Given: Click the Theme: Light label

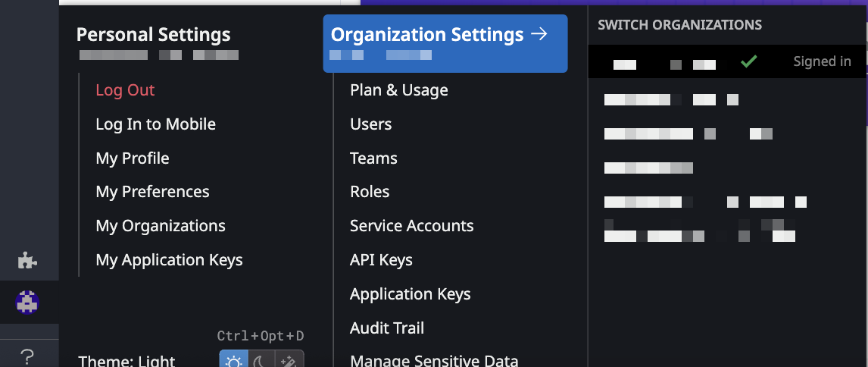Looking at the screenshot, I should [x=126, y=361].
